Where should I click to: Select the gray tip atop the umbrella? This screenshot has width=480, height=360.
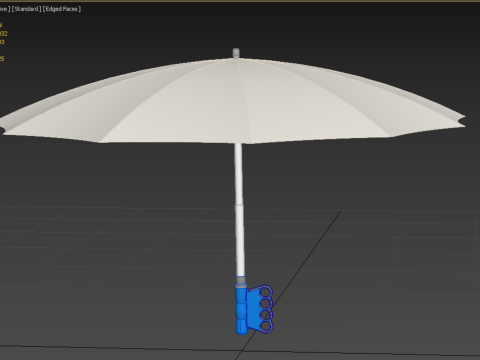pyautogui.click(x=236, y=53)
